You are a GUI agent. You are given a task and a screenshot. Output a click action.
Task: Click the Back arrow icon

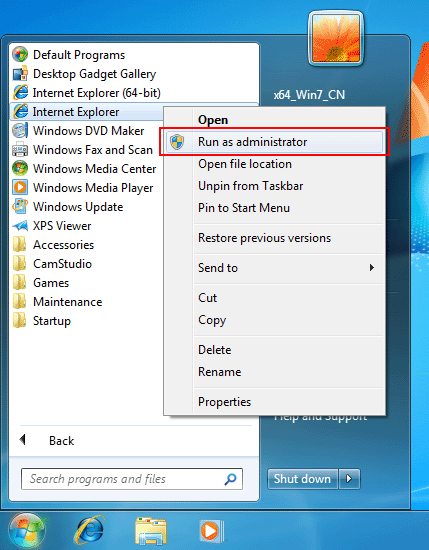tap(23, 440)
